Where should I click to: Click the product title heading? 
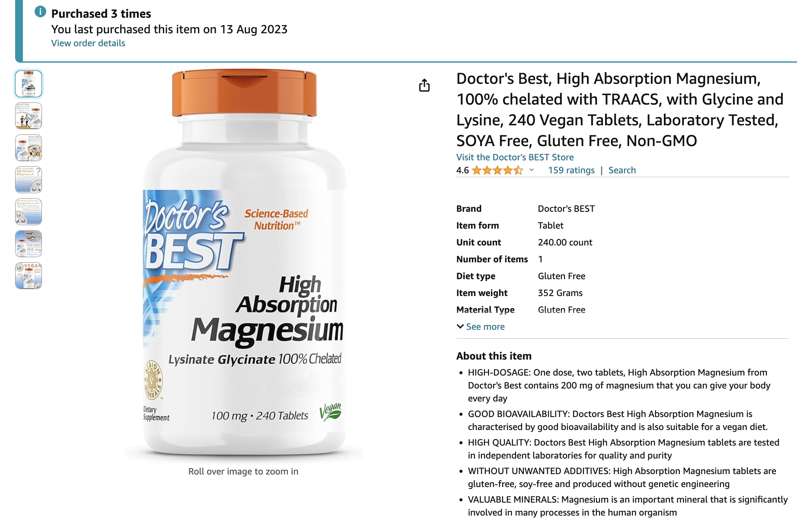pyautogui.click(x=620, y=110)
